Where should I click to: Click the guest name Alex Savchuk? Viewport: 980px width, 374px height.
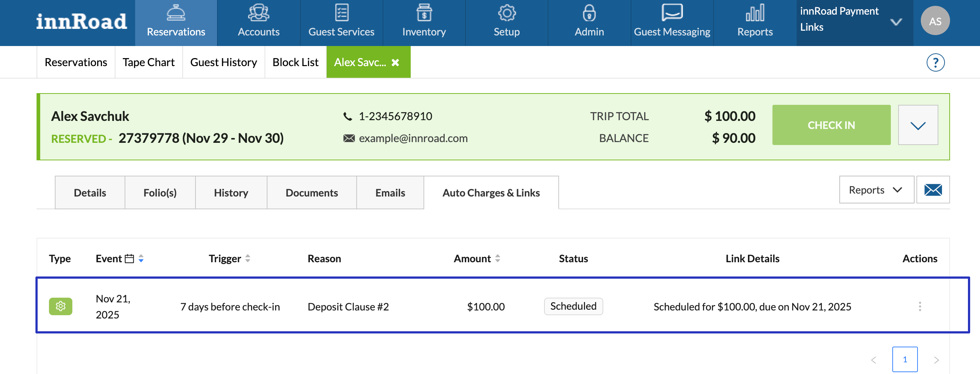[x=90, y=116]
